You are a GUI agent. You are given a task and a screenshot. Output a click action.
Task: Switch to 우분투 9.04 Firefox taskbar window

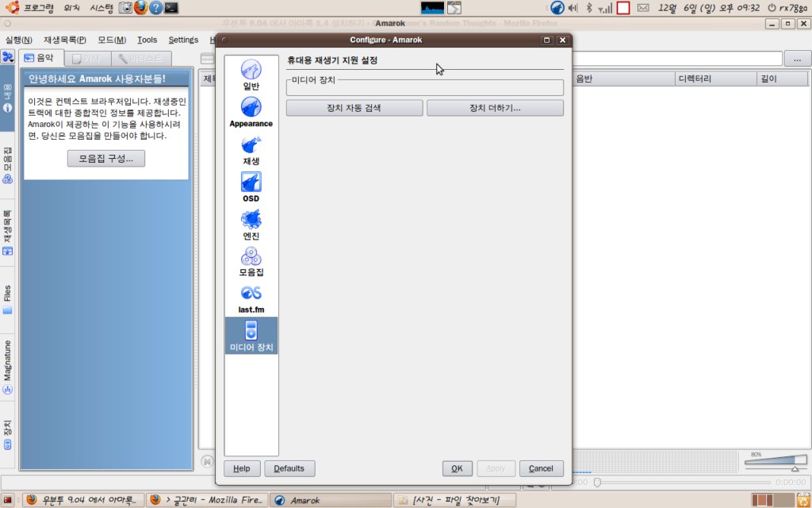pos(82,500)
